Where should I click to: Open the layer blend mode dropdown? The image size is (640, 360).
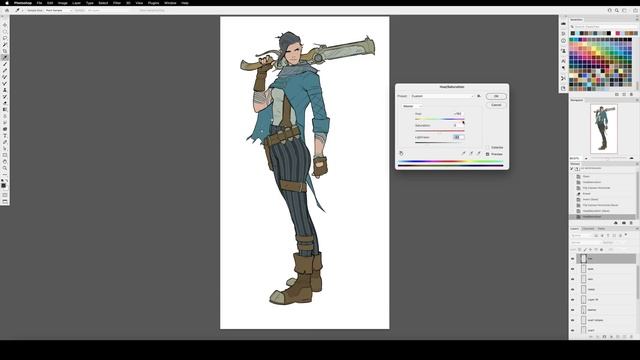[587, 243]
